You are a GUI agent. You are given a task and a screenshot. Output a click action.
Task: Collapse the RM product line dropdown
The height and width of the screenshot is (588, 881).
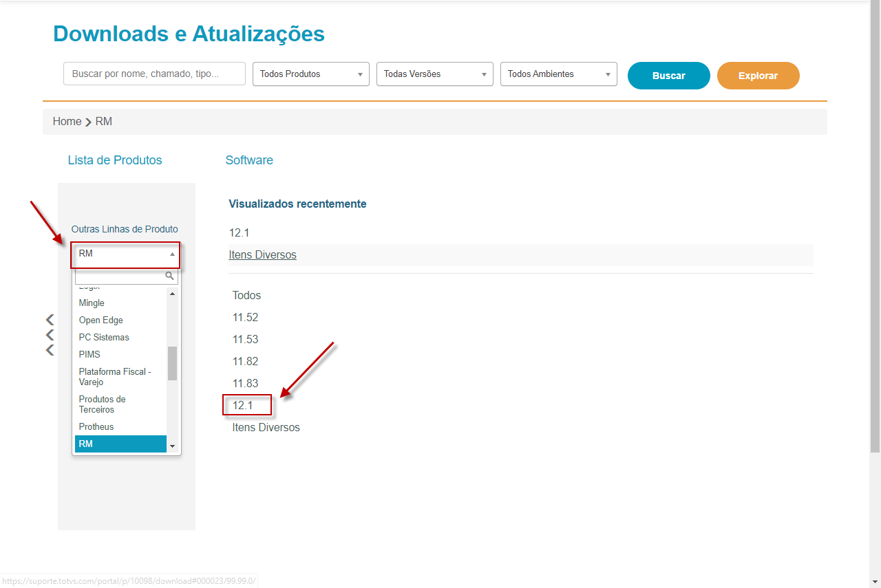[x=125, y=254]
